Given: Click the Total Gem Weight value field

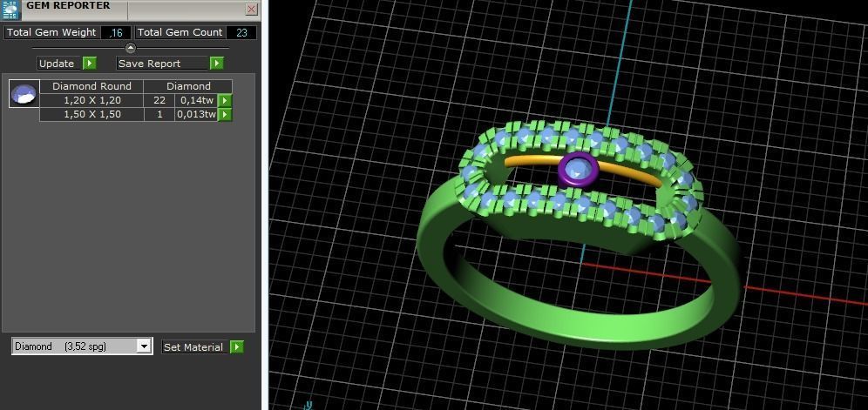Looking at the screenshot, I should coord(116,33).
